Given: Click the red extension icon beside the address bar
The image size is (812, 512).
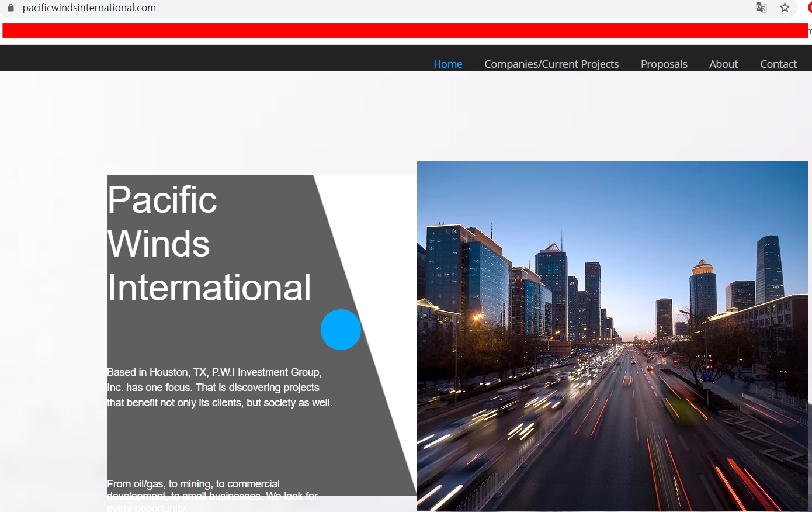Looking at the screenshot, I should tap(809, 8).
